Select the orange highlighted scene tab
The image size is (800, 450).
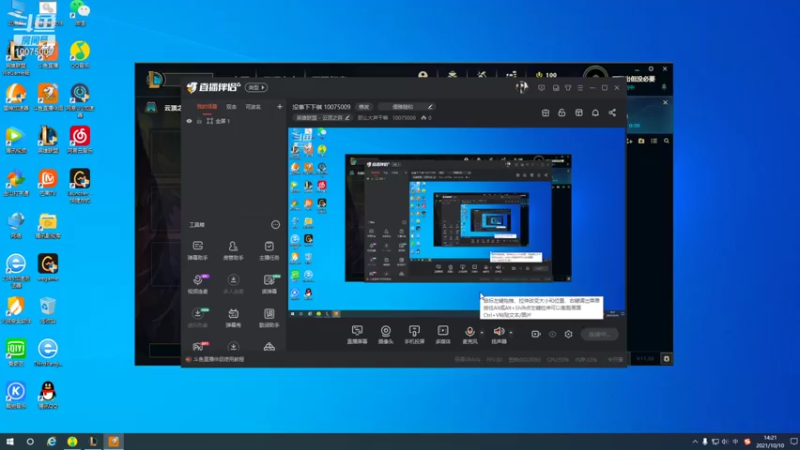pos(207,107)
